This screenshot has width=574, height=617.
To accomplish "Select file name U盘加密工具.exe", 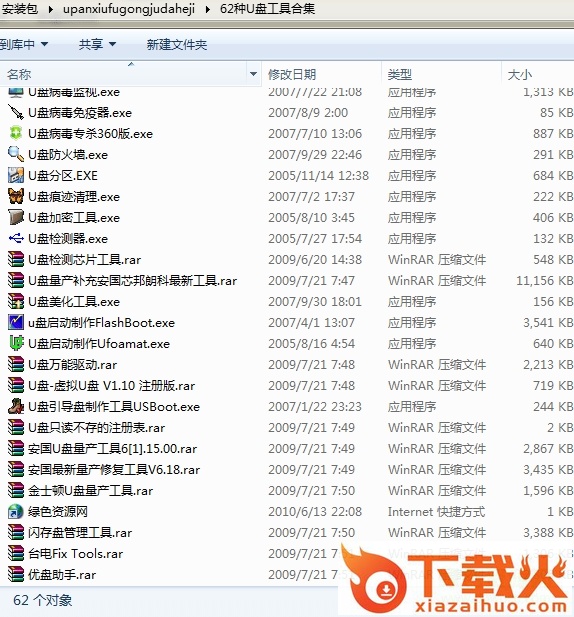I will (74, 218).
